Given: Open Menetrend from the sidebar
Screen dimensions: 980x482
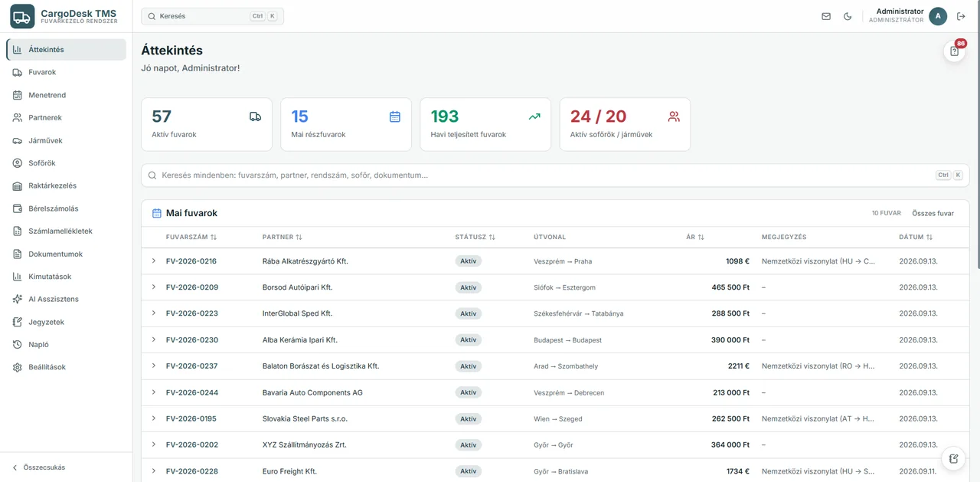Looking at the screenshot, I should click(66, 95).
